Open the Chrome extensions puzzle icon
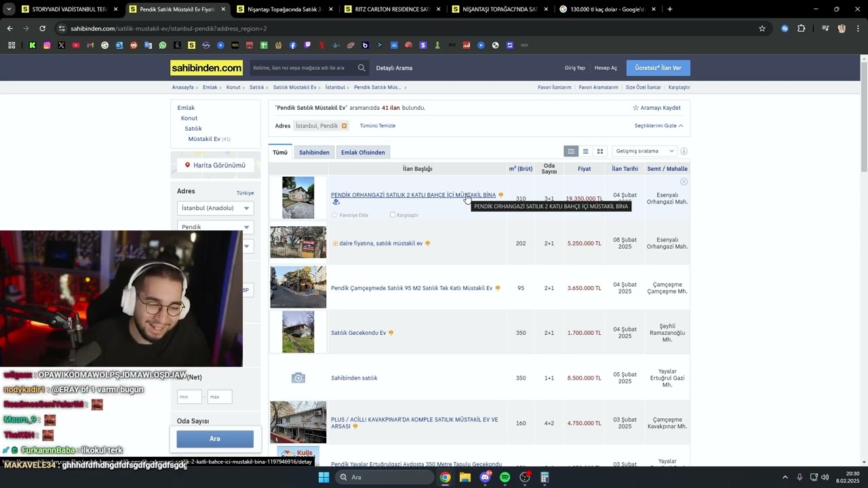This screenshot has width=868, height=488. pyautogui.click(x=801, y=28)
